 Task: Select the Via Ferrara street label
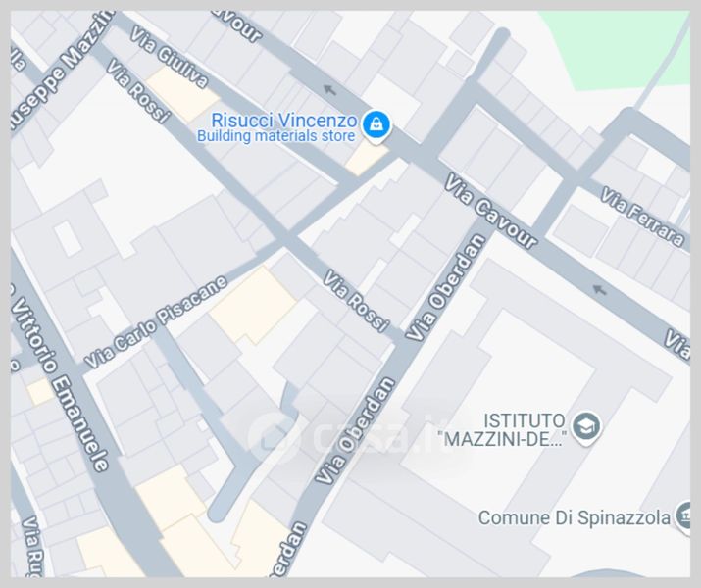point(641,217)
